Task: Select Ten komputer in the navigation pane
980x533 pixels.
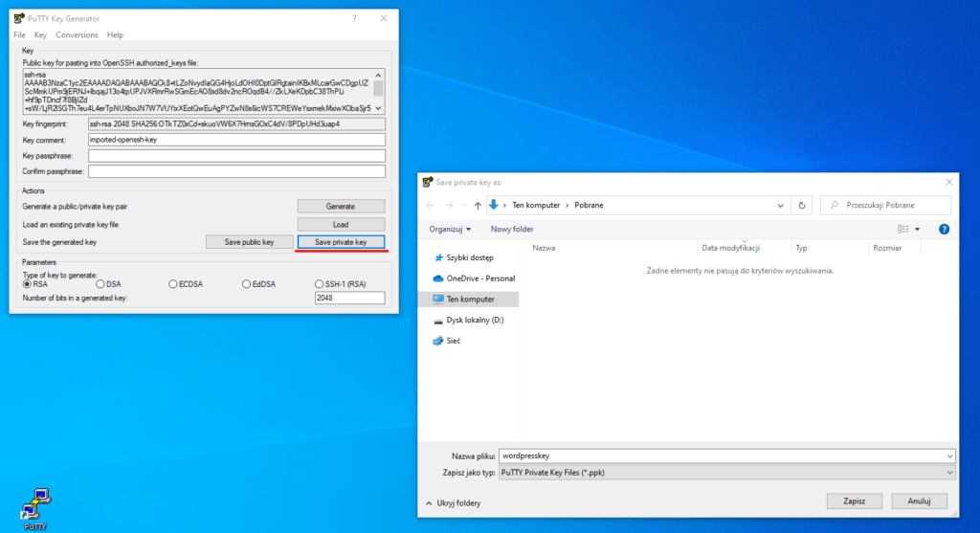Action: click(468, 300)
